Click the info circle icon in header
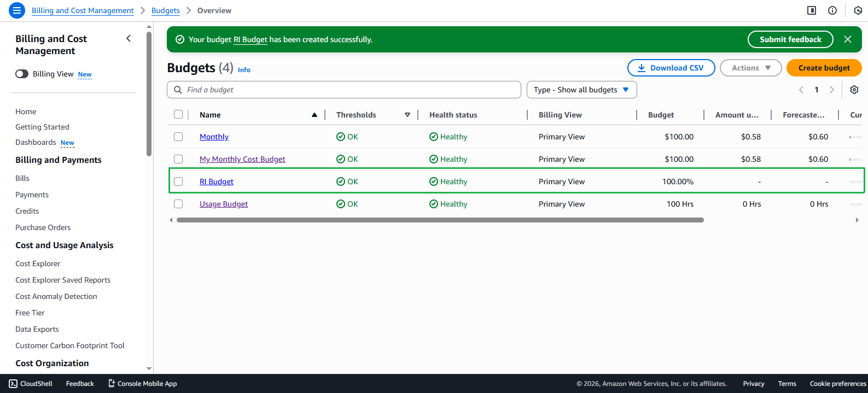Image resolution: width=868 pixels, height=393 pixels. pyautogui.click(x=832, y=10)
